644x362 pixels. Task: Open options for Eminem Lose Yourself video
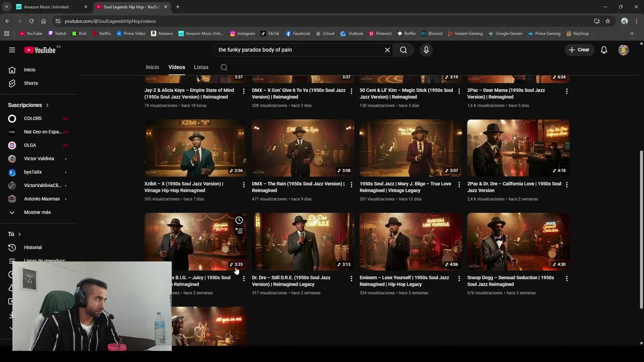point(459,278)
